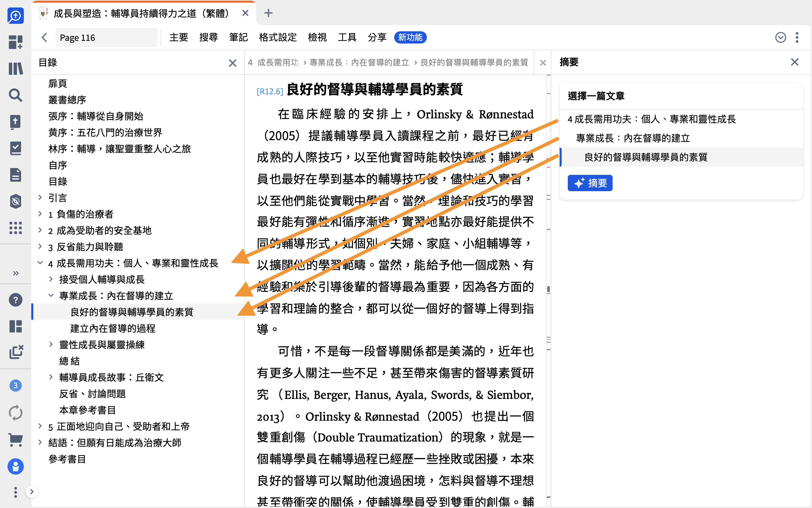Open the checklist workflow icon

(15, 148)
